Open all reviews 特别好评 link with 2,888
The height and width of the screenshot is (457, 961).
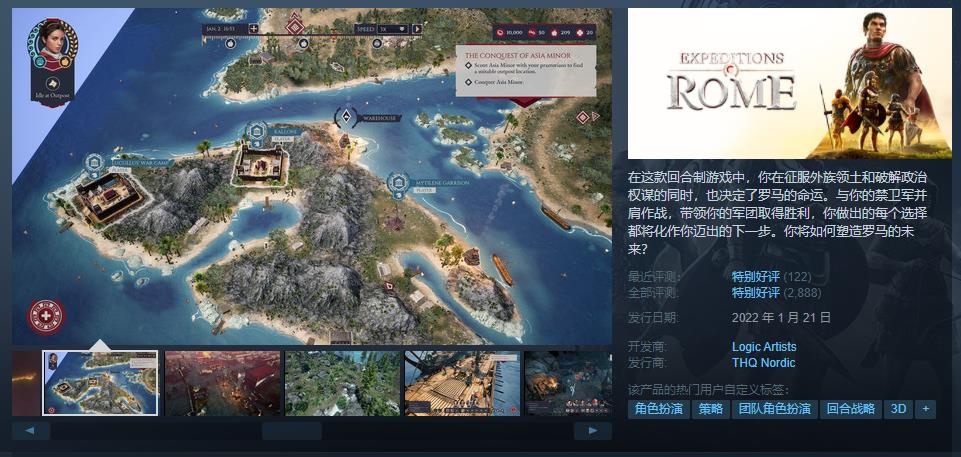[x=756, y=292]
